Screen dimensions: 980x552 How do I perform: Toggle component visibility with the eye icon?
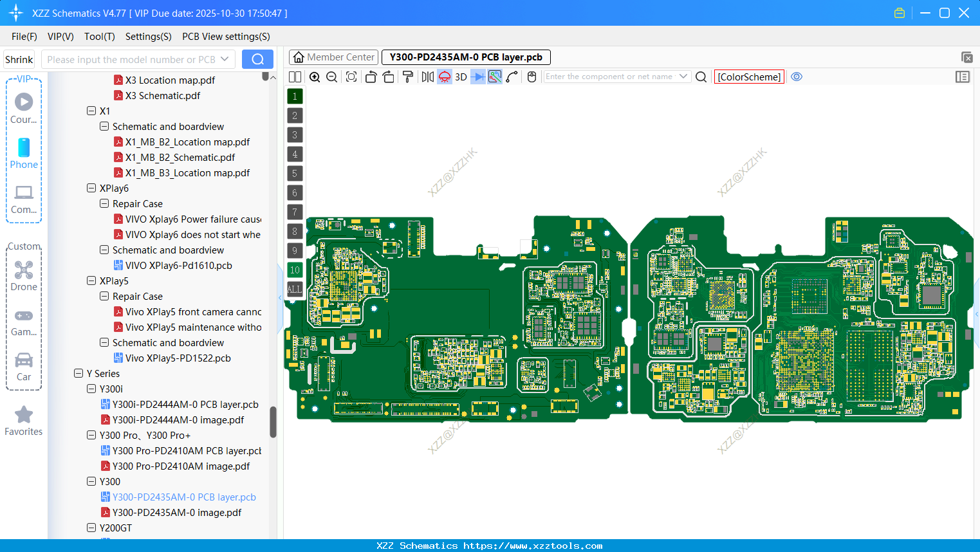(x=797, y=77)
